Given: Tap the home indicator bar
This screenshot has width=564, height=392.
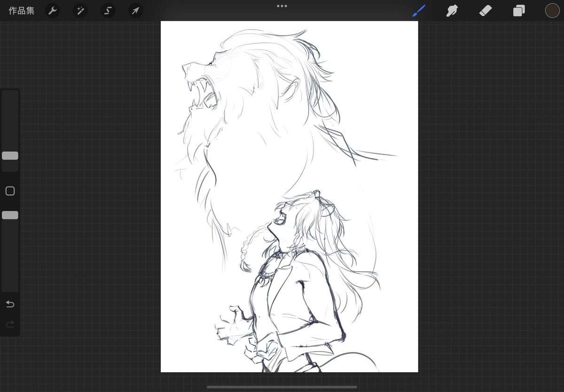Looking at the screenshot, I should click(x=282, y=387).
